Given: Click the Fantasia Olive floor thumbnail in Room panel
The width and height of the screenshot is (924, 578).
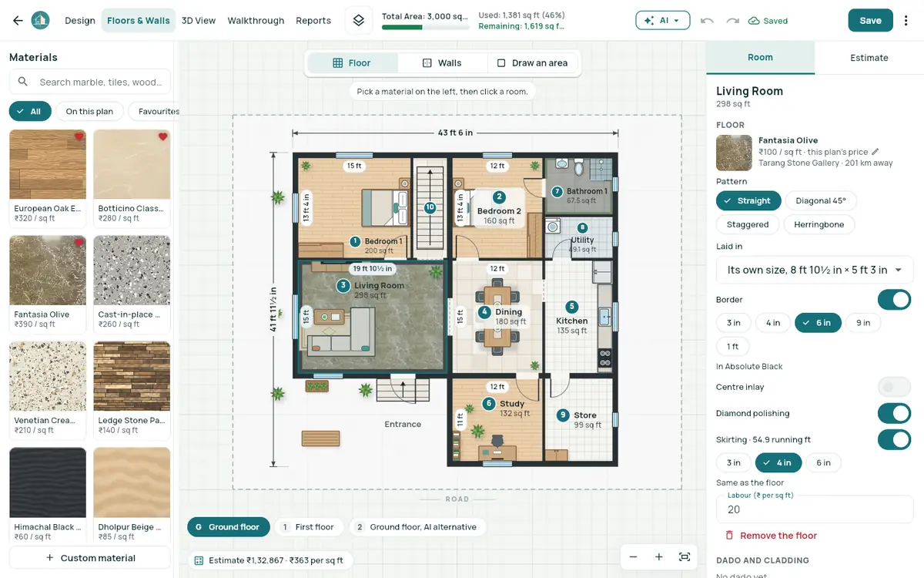Looking at the screenshot, I should coord(734,153).
